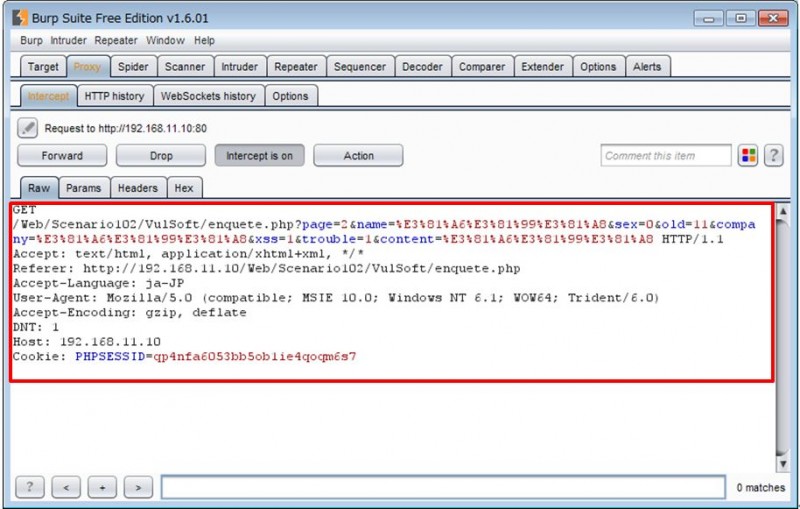The width and height of the screenshot is (800, 509).
Task: Click the plus search options button
Action: pyautogui.click(x=102, y=487)
